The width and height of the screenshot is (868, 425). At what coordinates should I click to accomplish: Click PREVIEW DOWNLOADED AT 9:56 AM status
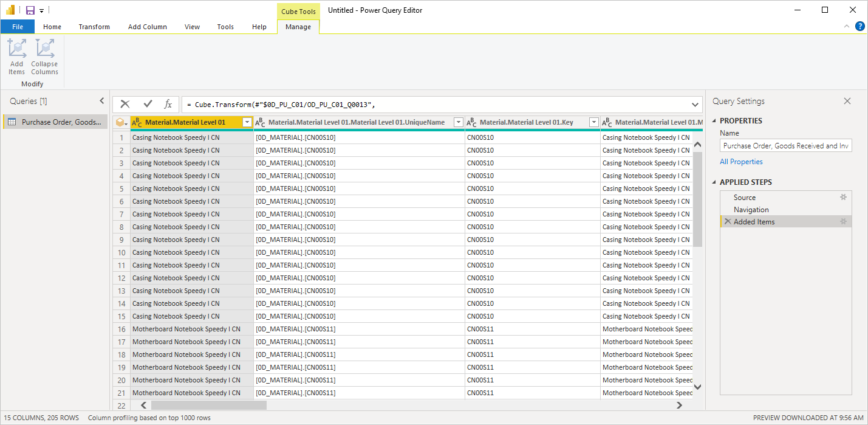tap(808, 418)
